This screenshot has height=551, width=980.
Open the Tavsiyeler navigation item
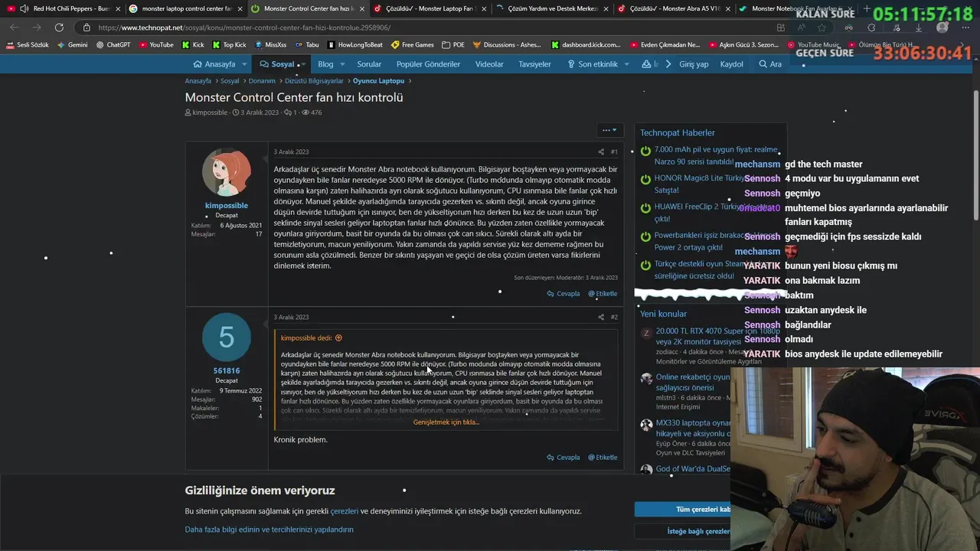(x=534, y=64)
